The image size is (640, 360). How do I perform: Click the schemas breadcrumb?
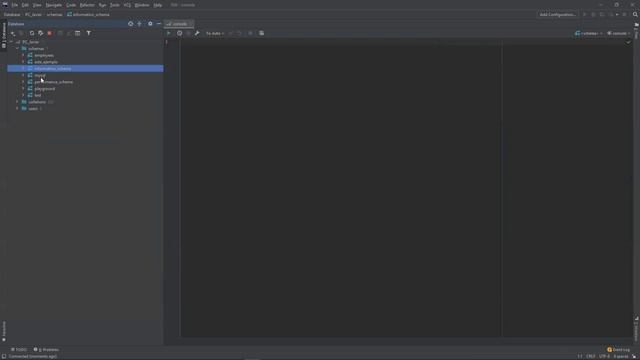click(54, 14)
